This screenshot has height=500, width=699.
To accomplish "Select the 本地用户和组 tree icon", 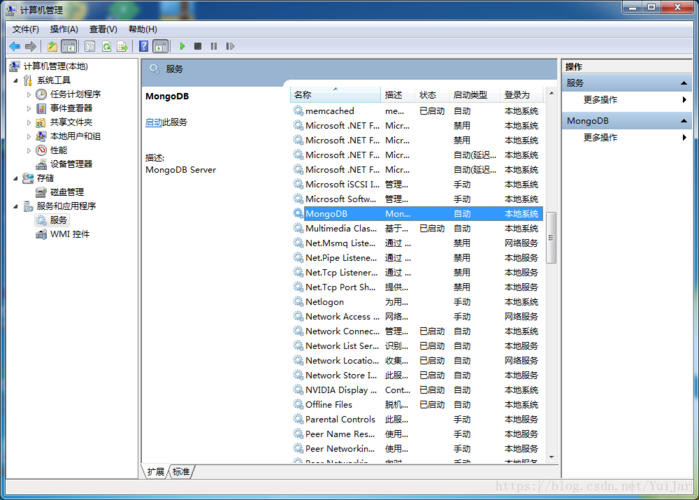I will coord(41,136).
